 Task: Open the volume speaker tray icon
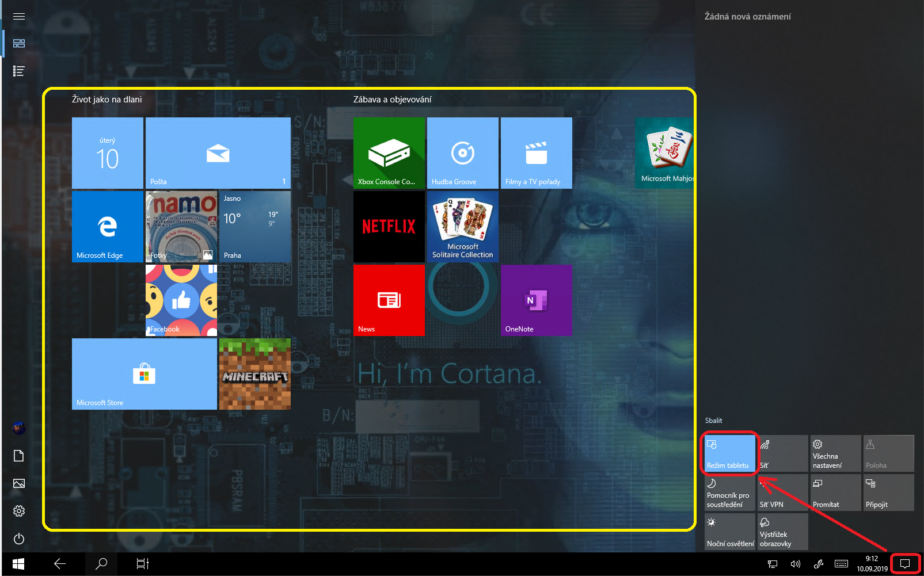tap(796, 564)
